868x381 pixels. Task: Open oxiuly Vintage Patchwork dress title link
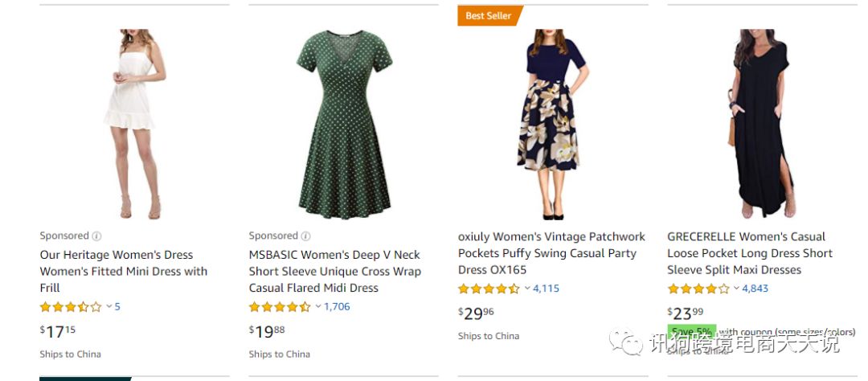pos(551,253)
